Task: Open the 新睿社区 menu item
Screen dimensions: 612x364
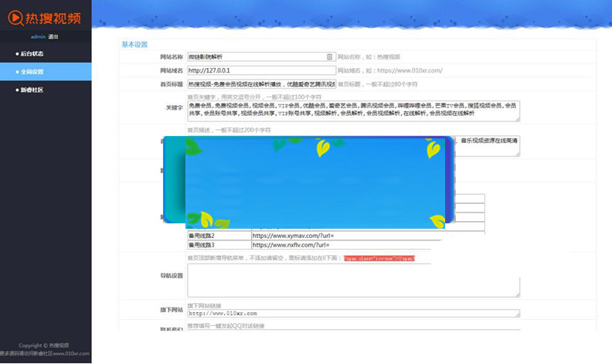Action: 32,90
